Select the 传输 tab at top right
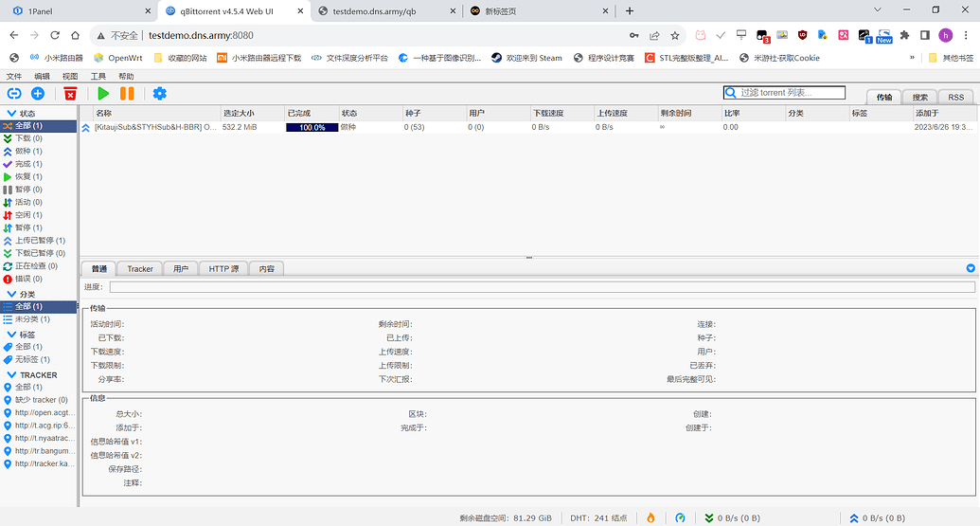This screenshot has width=980, height=526. coord(883,97)
